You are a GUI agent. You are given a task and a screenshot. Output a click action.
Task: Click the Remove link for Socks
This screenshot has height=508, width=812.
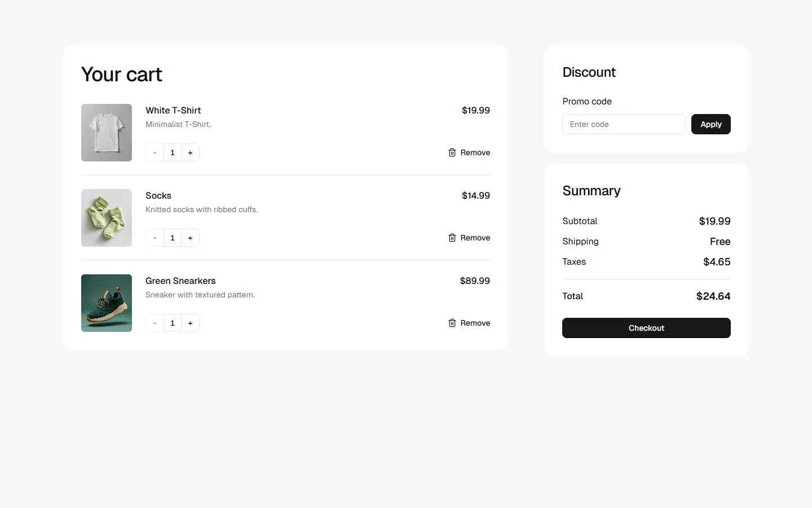point(475,238)
